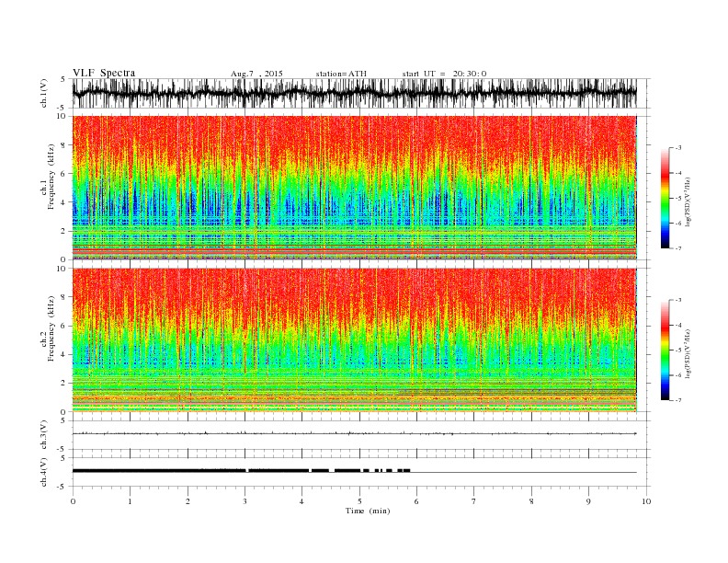
Task: Click time axis tick label "0"
Action: tap(73, 501)
